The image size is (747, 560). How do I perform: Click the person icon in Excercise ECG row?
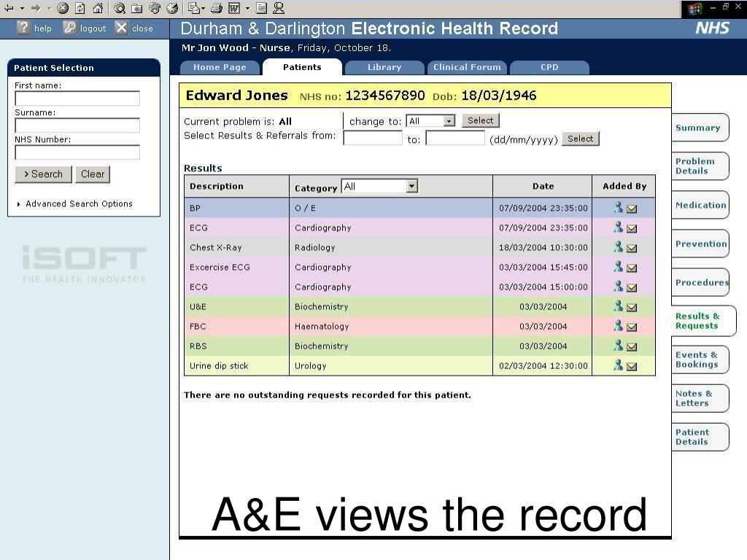tap(619, 266)
